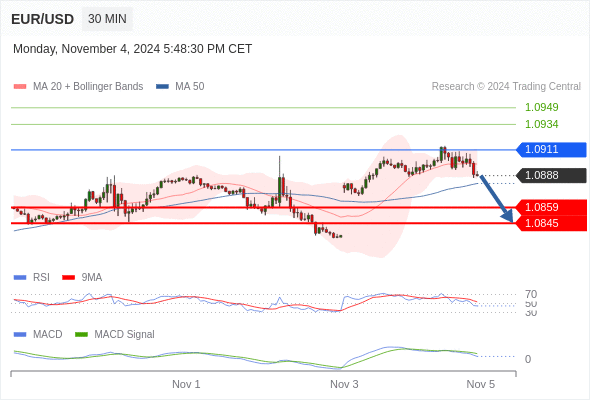Select the 1.0888 current price tag
This screenshot has height=400, width=590.
click(x=551, y=175)
